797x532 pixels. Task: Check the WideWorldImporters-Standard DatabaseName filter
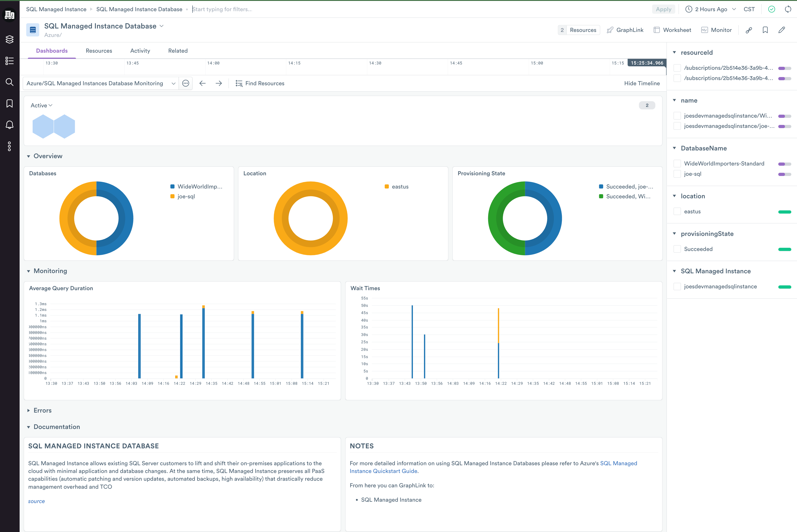[x=677, y=163]
